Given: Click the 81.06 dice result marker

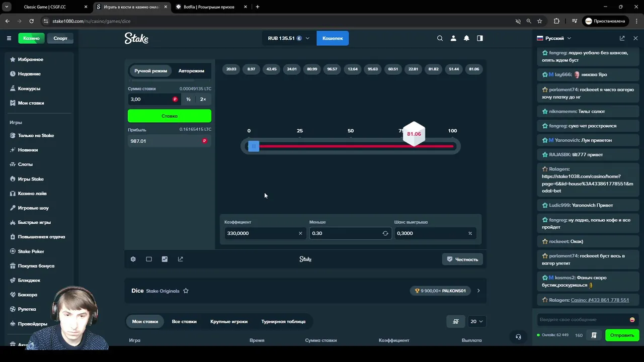Looking at the screenshot, I should coord(414,134).
